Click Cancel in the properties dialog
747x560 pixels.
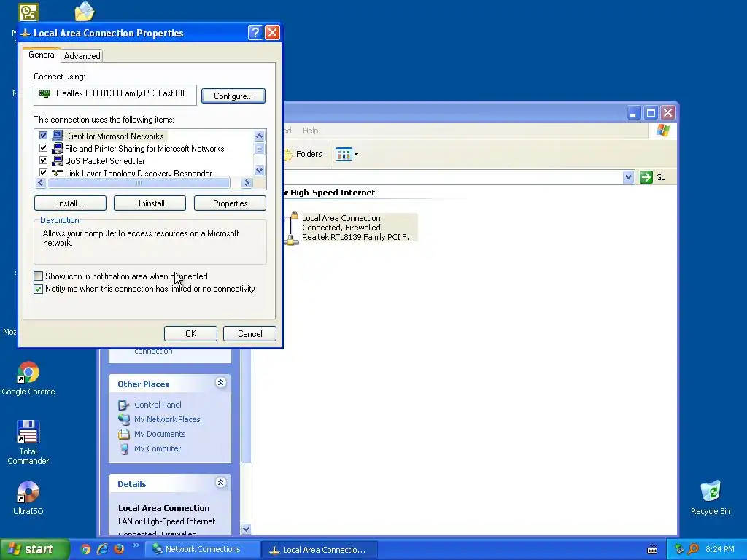pyautogui.click(x=249, y=334)
